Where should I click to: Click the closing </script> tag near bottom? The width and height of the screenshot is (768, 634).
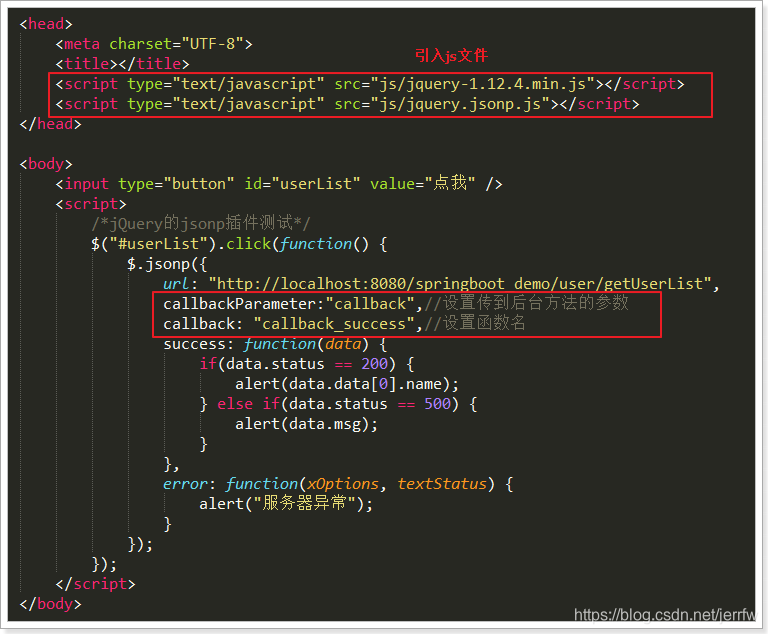[96, 584]
